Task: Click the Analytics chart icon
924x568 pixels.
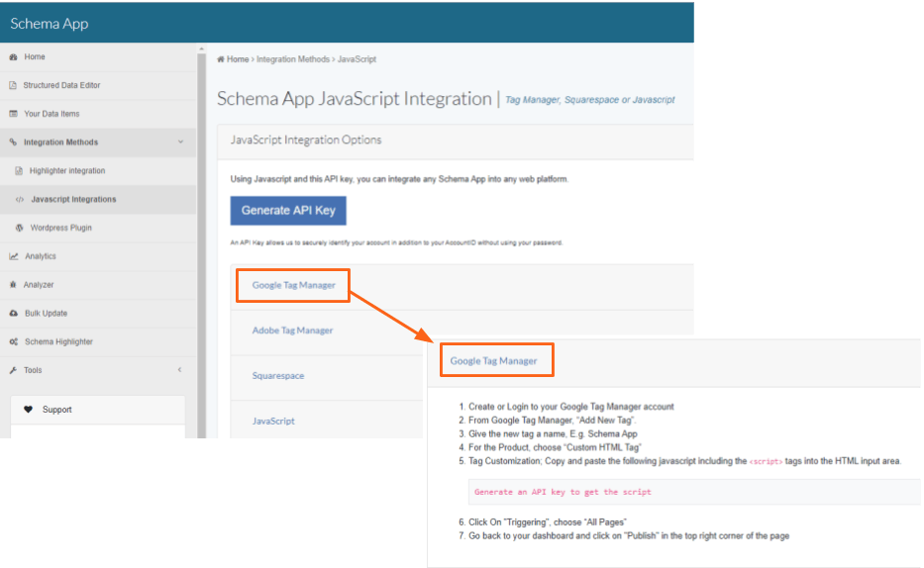Action: [x=14, y=256]
